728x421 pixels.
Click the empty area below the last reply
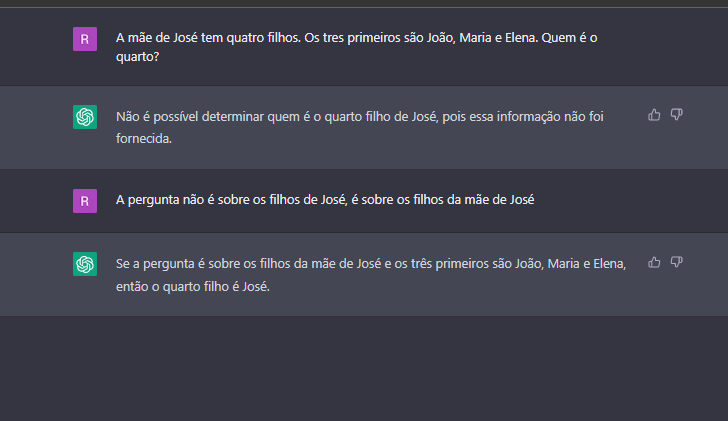(x=364, y=369)
